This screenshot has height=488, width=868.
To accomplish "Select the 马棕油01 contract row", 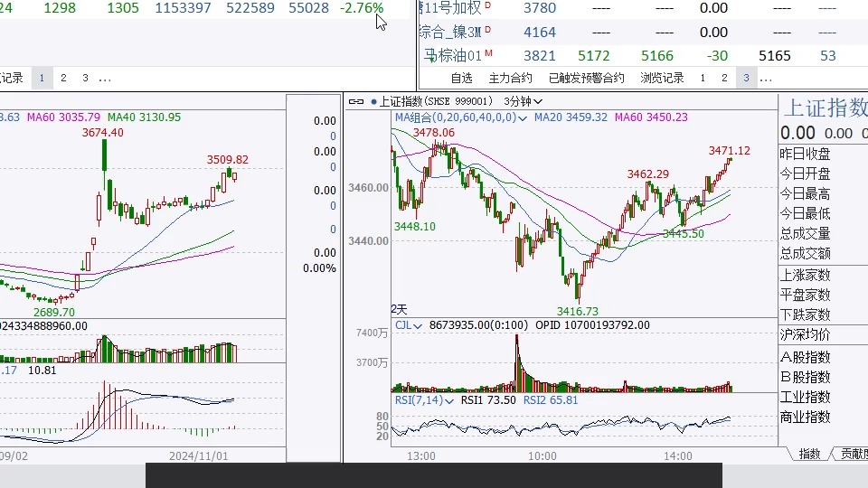I will pyautogui.click(x=452, y=56).
